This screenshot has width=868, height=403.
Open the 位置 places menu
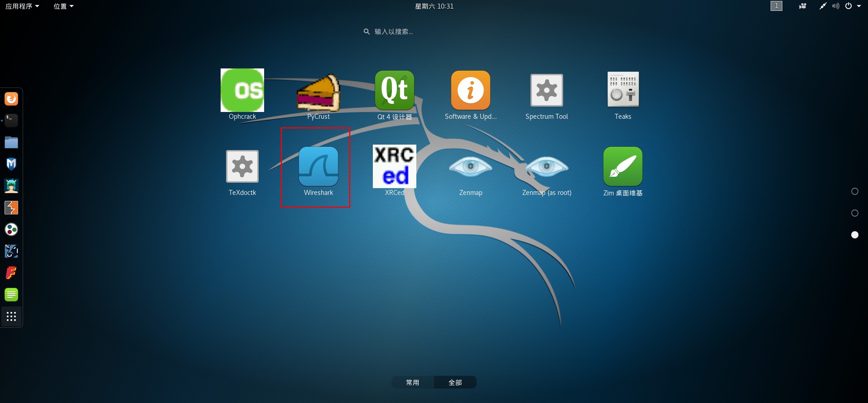(63, 6)
